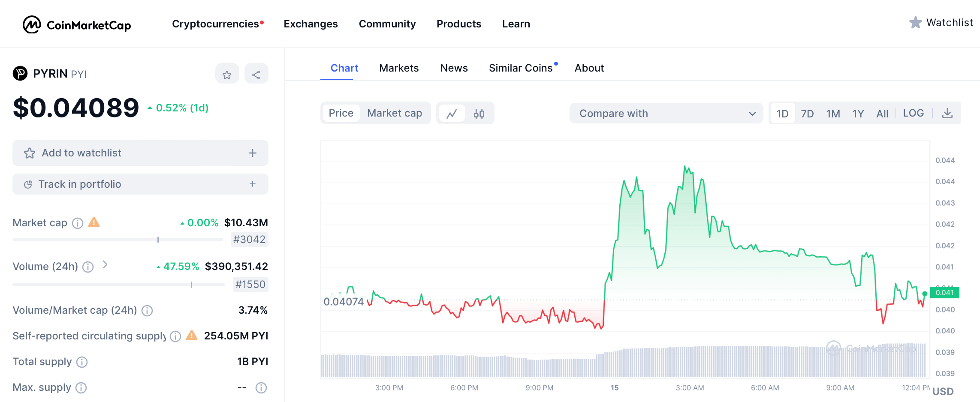Select 7D time range
Image resolution: width=980 pixels, height=402 pixels.
point(808,114)
